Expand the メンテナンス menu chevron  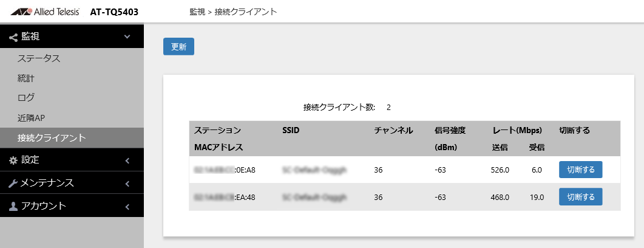click(x=127, y=184)
